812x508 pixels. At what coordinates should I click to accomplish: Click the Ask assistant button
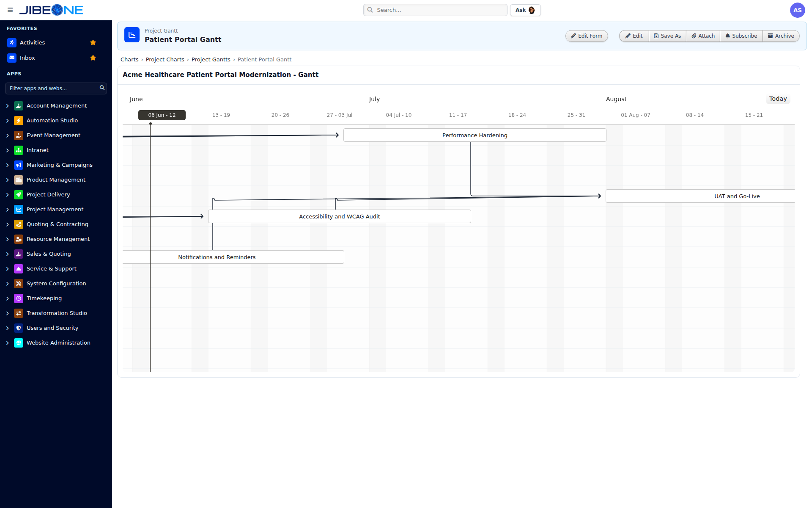point(525,10)
